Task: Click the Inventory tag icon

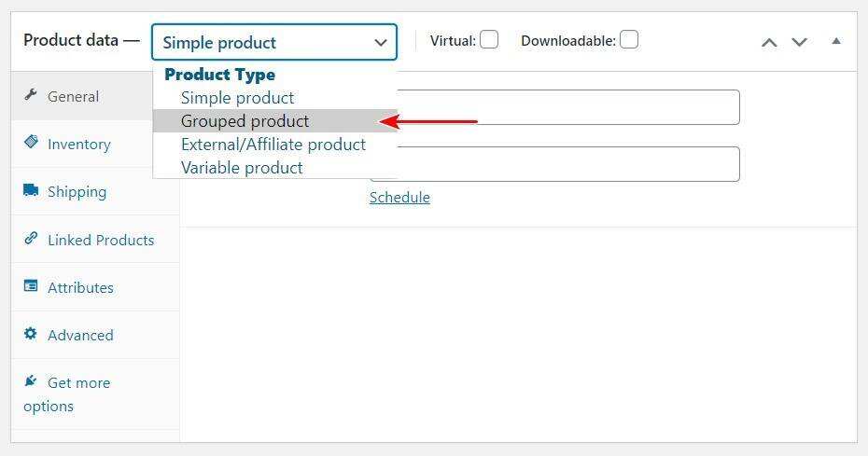Action: click(x=31, y=143)
